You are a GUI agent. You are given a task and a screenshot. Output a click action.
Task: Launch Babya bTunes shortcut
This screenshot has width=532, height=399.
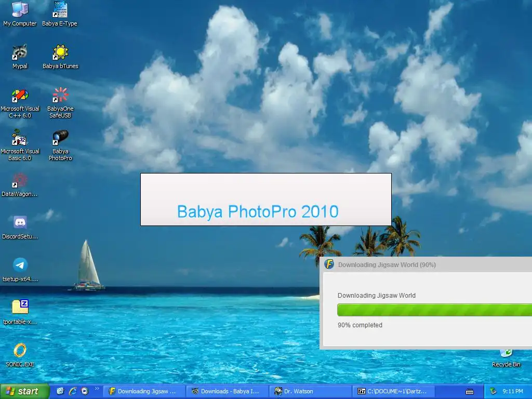tap(60, 56)
